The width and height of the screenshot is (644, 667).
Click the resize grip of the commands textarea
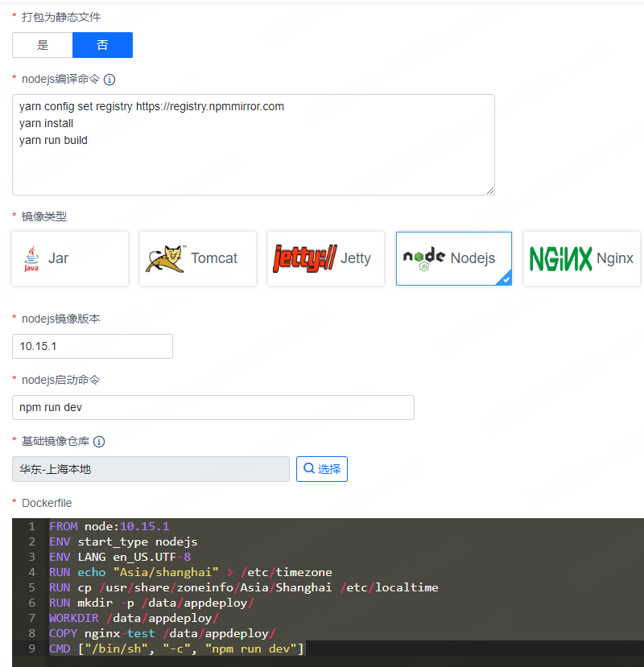[489, 191]
